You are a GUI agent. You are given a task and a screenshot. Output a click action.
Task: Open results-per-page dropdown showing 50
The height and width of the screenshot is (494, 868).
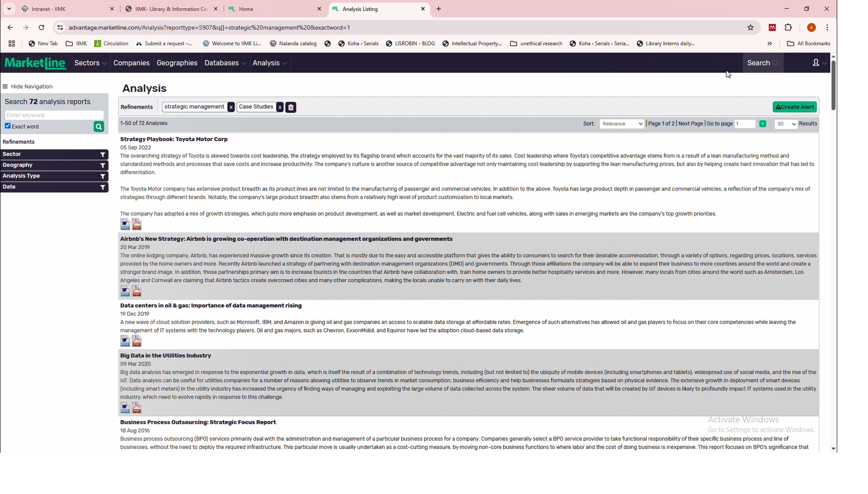point(785,124)
